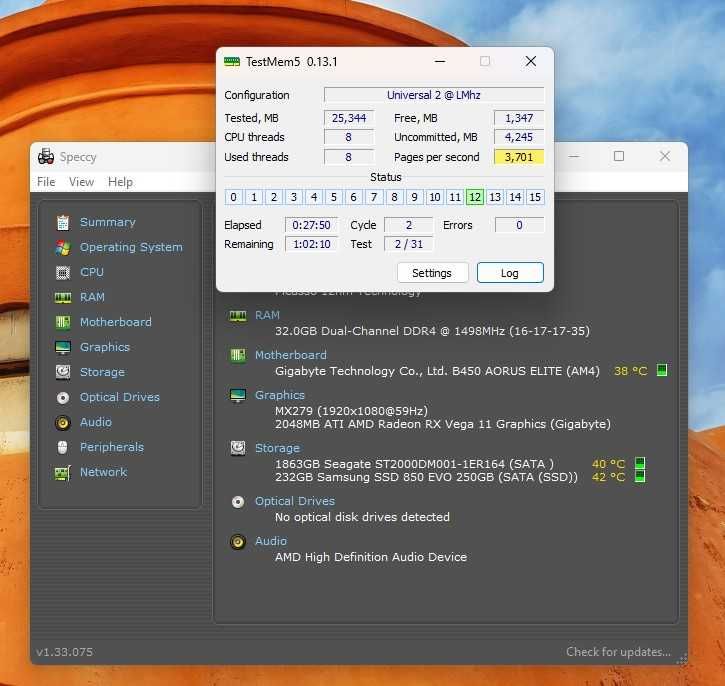Select Operating System in the sidebar
Image resolution: width=725 pixels, height=686 pixels.
(x=131, y=247)
